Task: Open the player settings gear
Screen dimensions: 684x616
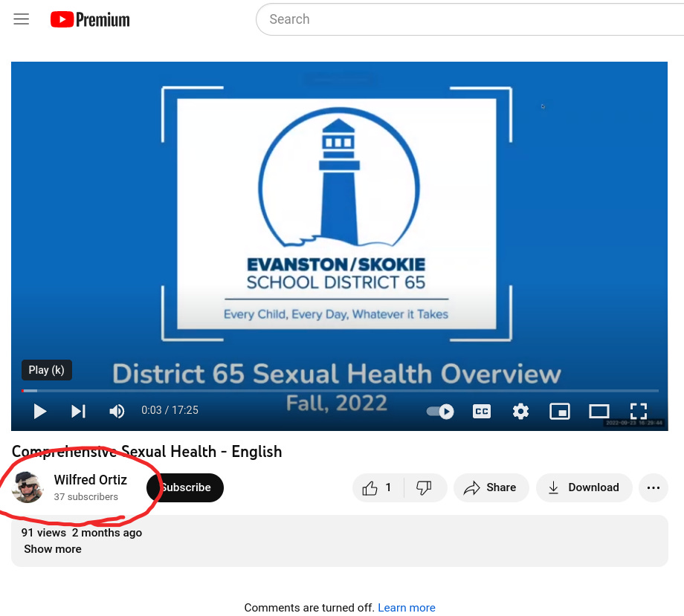Action: [520, 411]
